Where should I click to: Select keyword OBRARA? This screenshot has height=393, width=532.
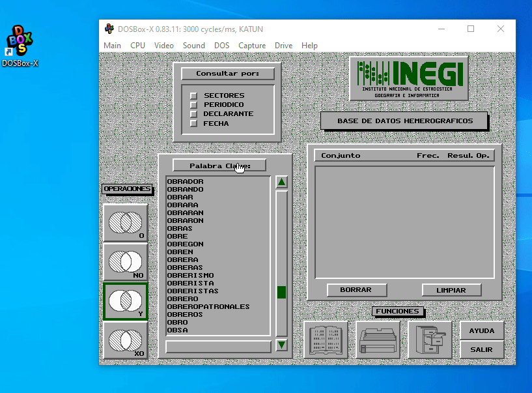click(182, 205)
